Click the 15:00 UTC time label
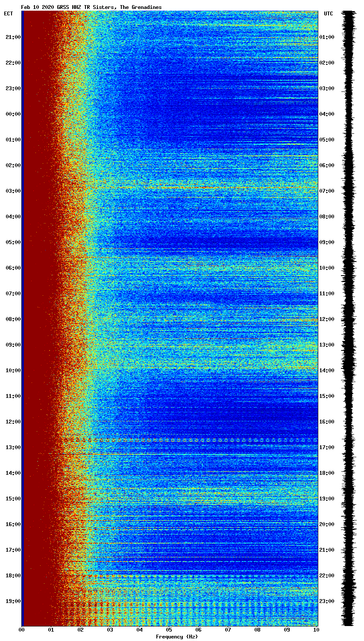Image resolution: width=364 pixels, height=641 pixels. tap(327, 396)
